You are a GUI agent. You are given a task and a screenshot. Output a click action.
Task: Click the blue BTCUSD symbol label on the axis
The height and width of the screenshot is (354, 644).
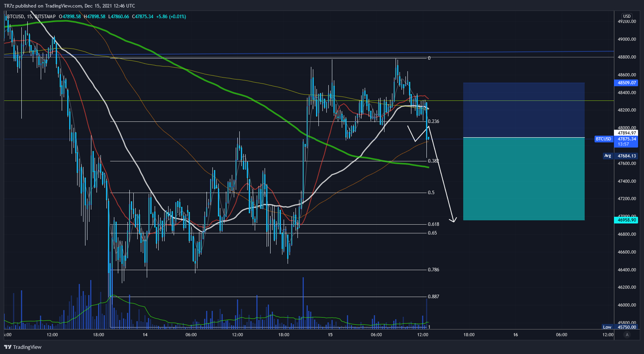(604, 139)
